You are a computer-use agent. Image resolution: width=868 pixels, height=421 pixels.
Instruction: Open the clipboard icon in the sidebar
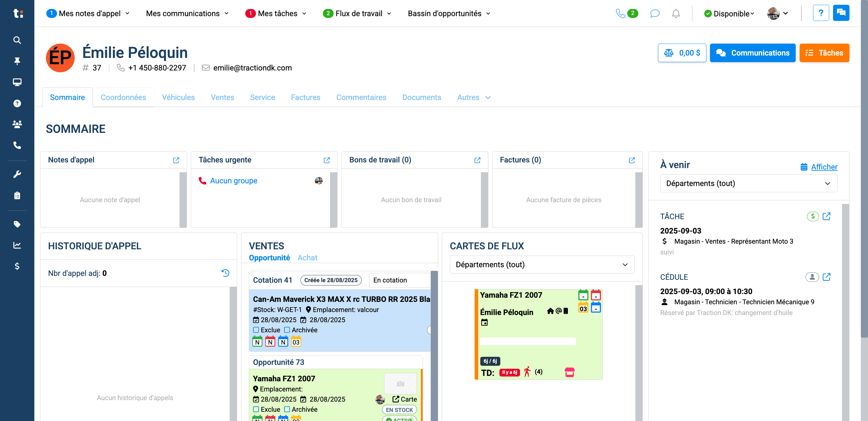(17, 195)
